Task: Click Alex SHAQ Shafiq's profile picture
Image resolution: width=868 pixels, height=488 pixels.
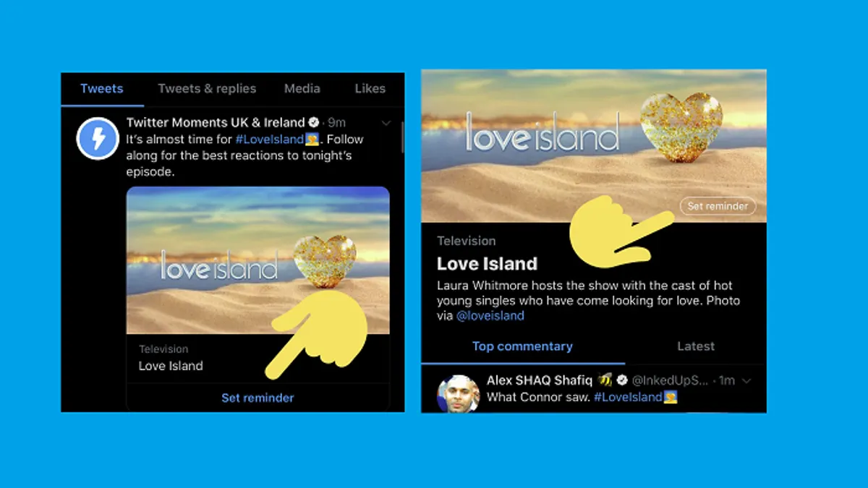Action: 458,394
